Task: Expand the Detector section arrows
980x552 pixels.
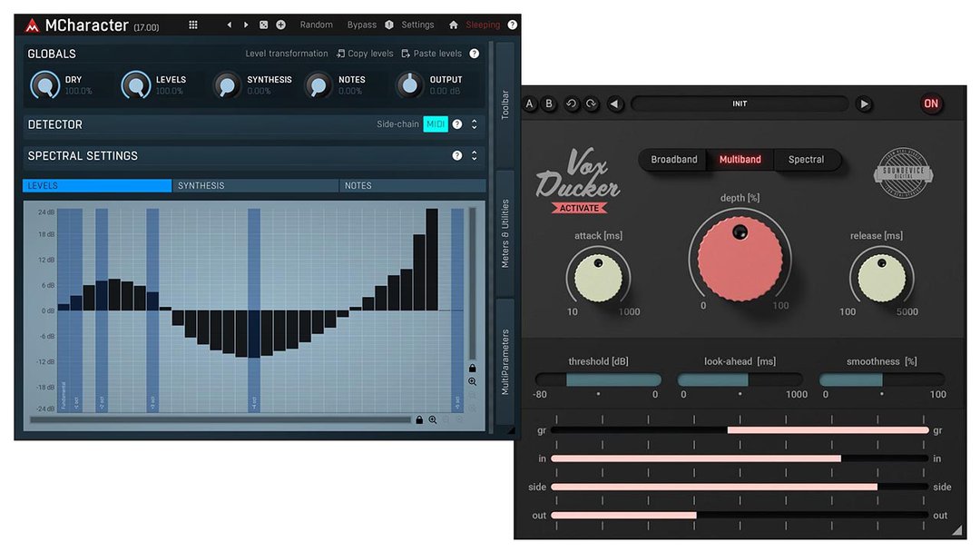Action: coord(474,124)
